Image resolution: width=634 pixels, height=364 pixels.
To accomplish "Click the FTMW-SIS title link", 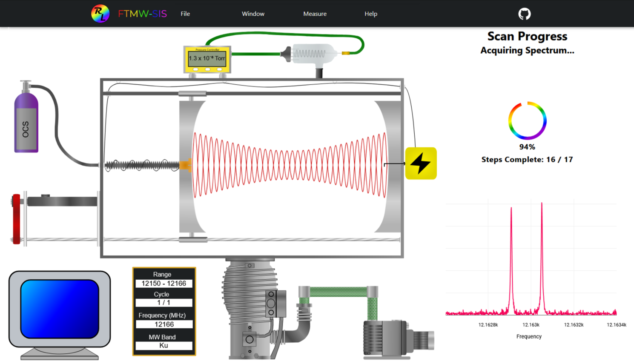I will pyautogui.click(x=142, y=14).
